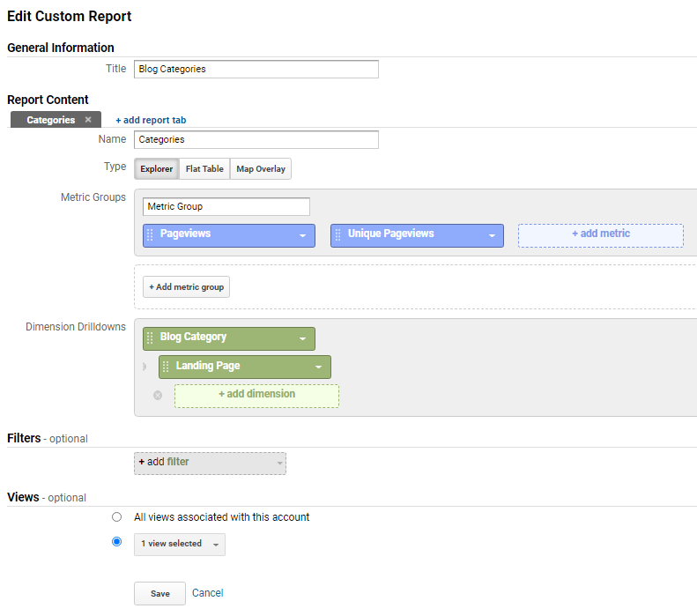Expand the Blog Category dimension dropdown
The height and width of the screenshot is (616, 697).
point(303,339)
